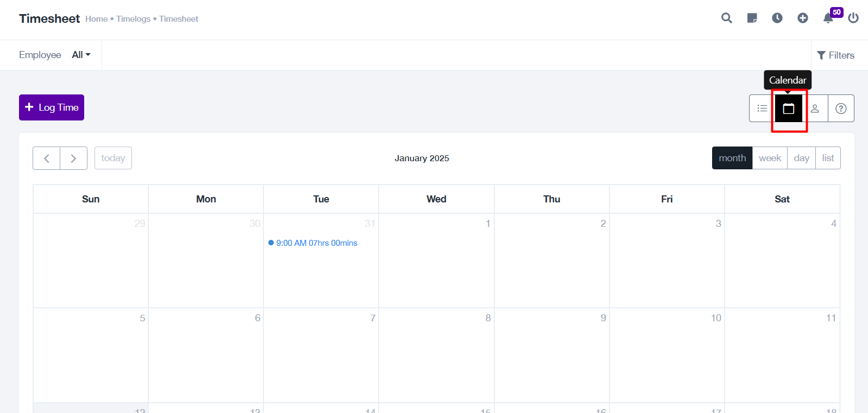Expand the Employee All dropdown
868x413 pixels.
pyautogui.click(x=81, y=55)
